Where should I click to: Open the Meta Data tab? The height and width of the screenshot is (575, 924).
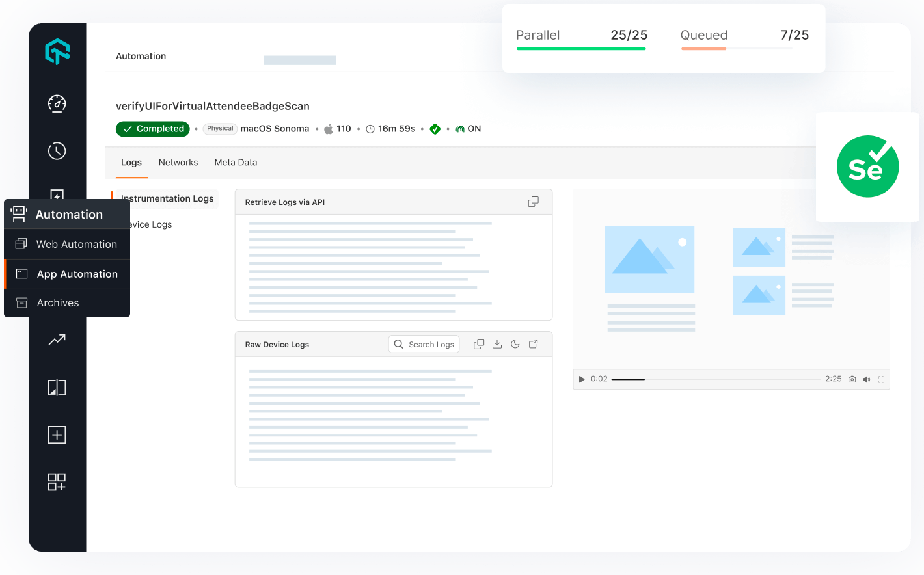pos(236,162)
